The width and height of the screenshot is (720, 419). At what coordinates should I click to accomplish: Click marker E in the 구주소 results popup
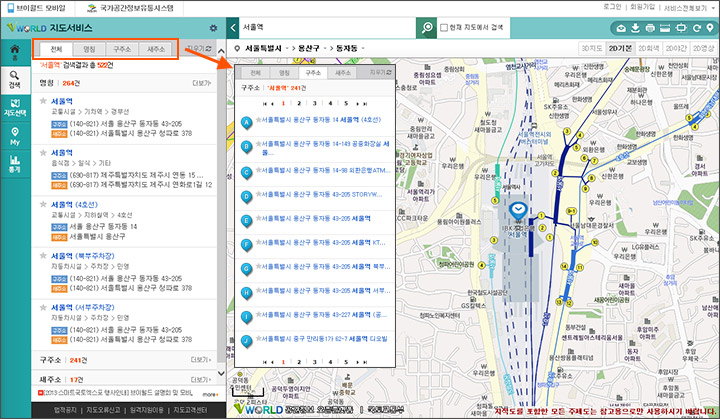coord(247,221)
